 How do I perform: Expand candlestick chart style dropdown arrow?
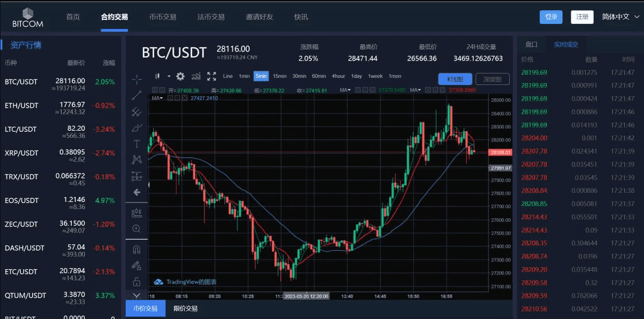click(169, 76)
